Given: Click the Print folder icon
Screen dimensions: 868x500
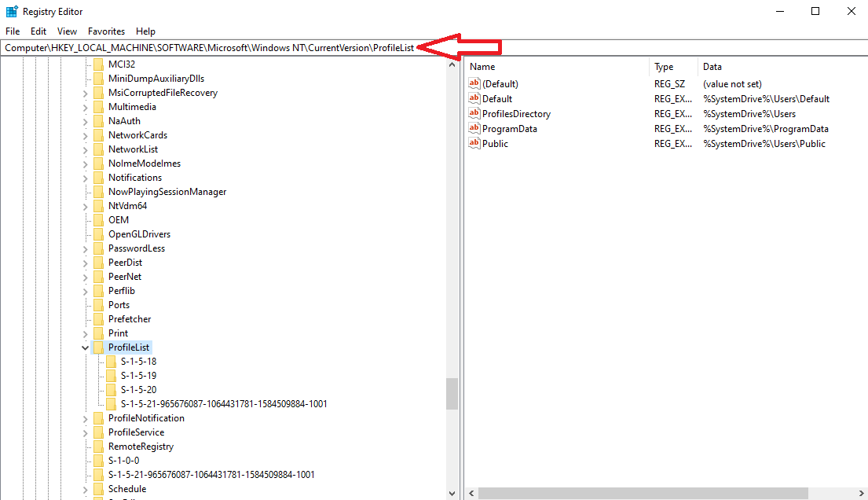Looking at the screenshot, I should click(x=98, y=333).
